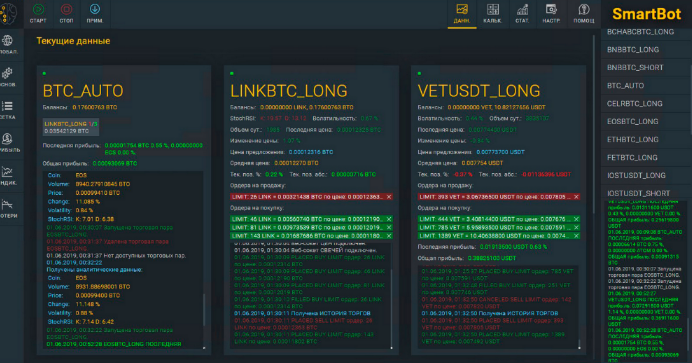Click the LIMIT 444 VET buy order row

[x=499, y=219]
